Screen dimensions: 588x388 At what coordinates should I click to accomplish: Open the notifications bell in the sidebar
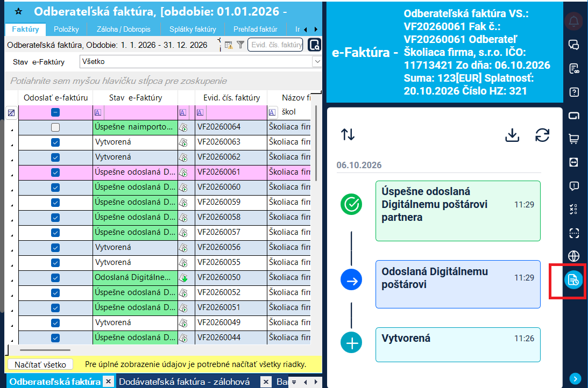(574, 21)
